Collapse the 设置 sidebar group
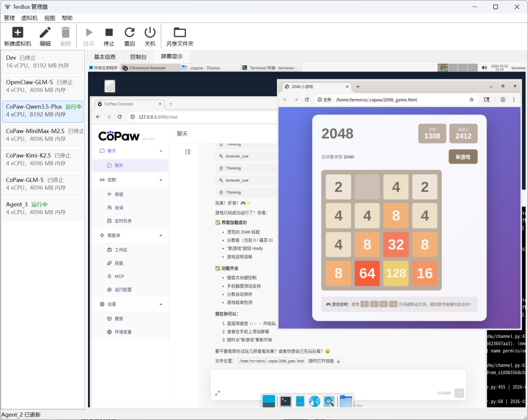Screen dimensions: 528x420 point(161,304)
